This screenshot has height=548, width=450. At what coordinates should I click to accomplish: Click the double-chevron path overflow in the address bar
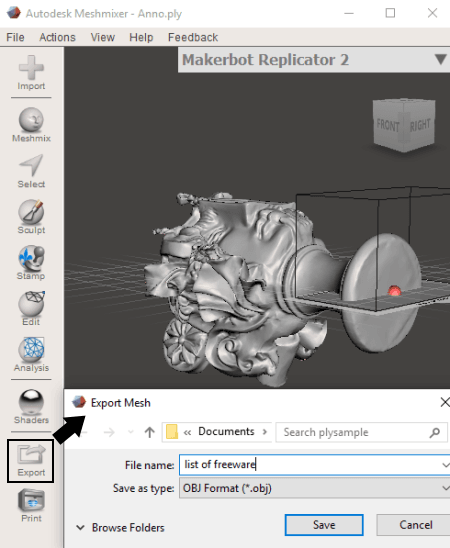click(188, 433)
